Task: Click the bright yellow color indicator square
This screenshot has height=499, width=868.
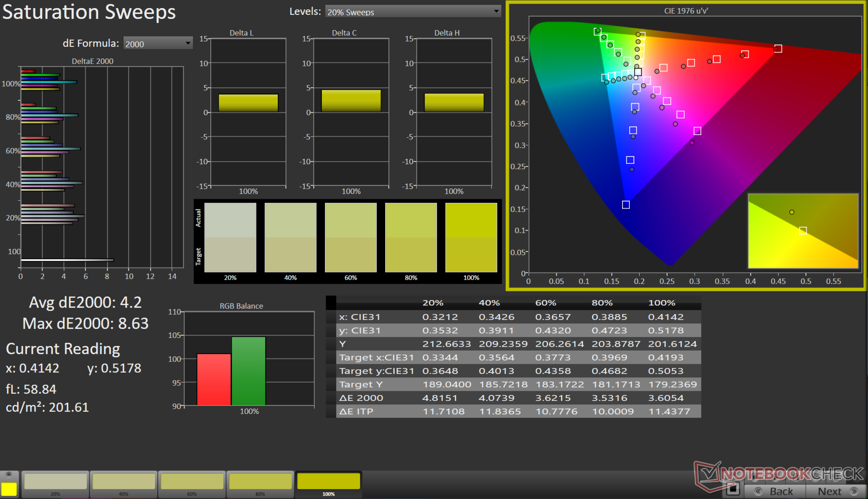Action: pos(9,489)
